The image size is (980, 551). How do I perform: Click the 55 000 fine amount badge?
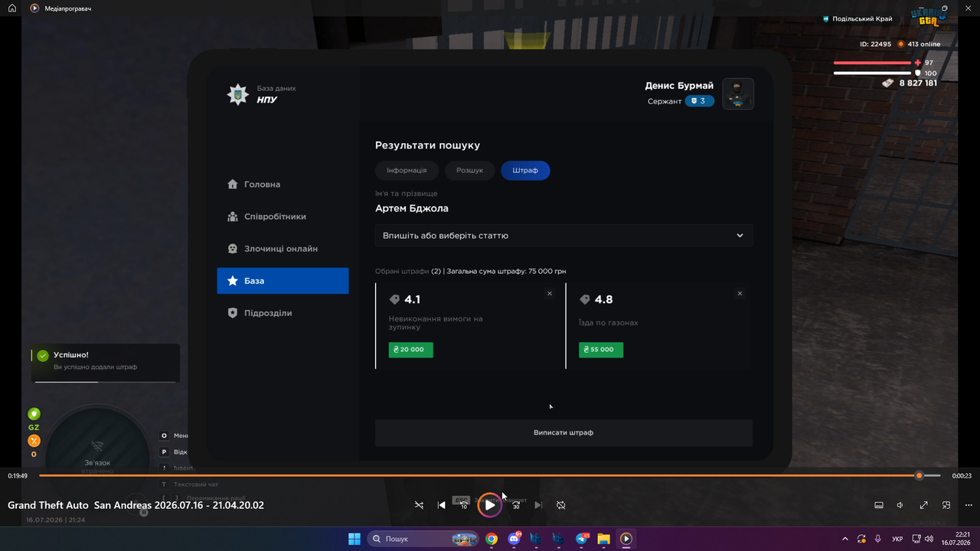click(x=601, y=349)
